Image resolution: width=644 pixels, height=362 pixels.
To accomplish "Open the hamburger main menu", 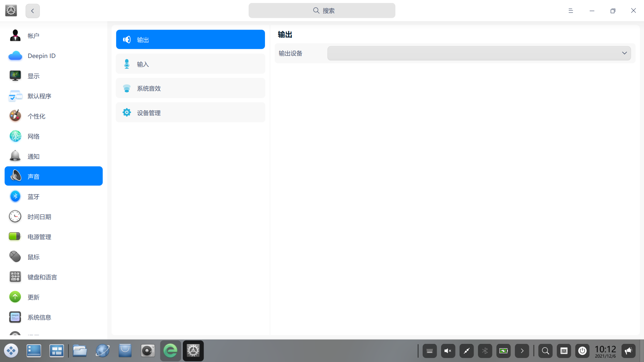I will pyautogui.click(x=571, y=11).
